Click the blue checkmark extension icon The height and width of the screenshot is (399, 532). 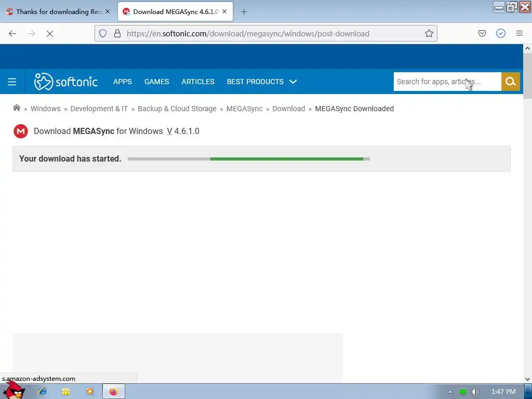tap(501, 33)
